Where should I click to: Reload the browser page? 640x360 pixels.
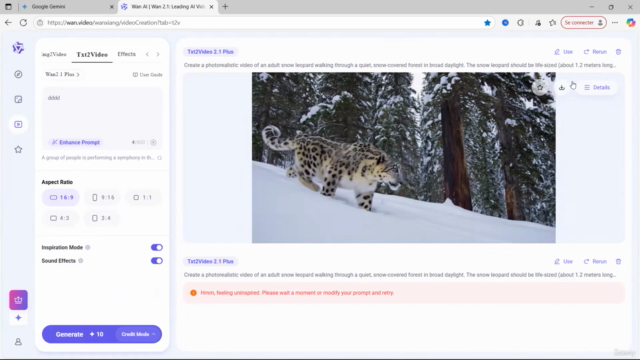[23, 22]
